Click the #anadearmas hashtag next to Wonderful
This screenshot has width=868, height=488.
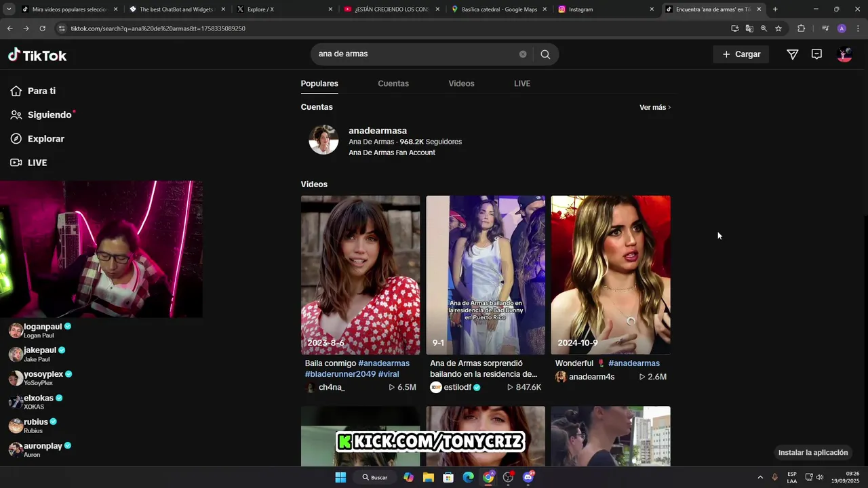tap(634, 363)
